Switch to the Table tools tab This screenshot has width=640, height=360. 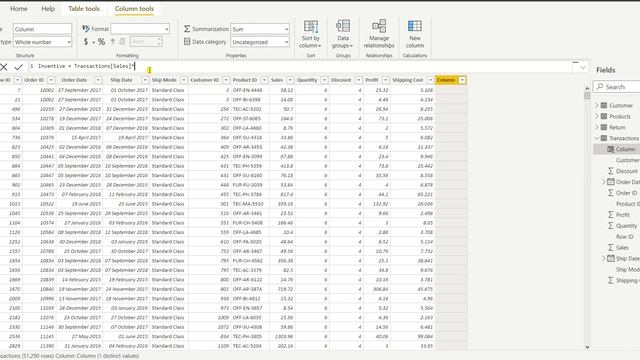pos(84,9)
